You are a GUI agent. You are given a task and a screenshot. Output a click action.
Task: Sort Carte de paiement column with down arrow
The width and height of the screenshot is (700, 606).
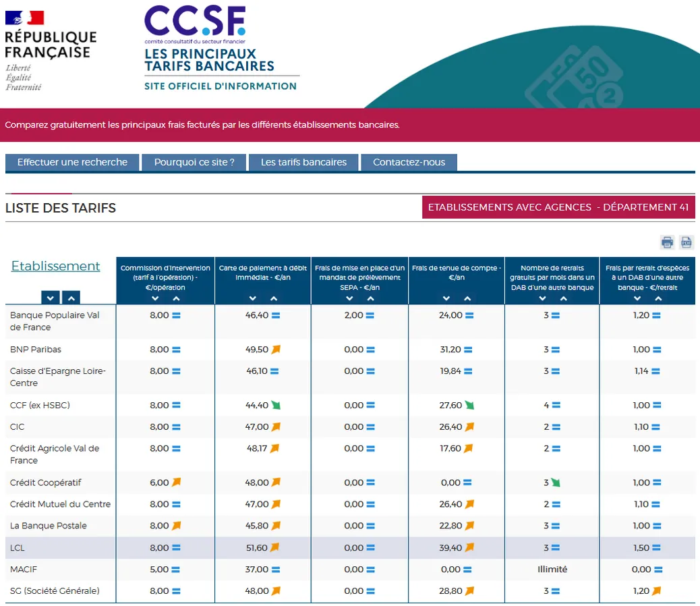(253, 298)
